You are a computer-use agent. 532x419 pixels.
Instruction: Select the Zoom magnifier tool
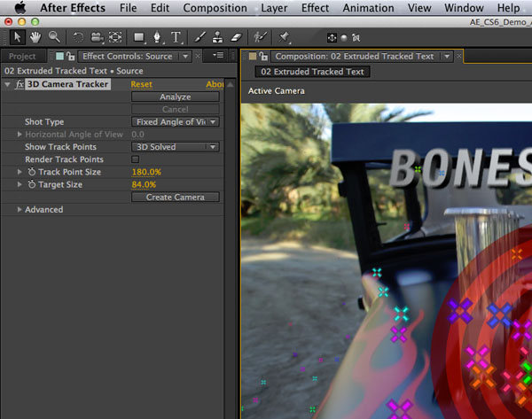tap(54, 37)
